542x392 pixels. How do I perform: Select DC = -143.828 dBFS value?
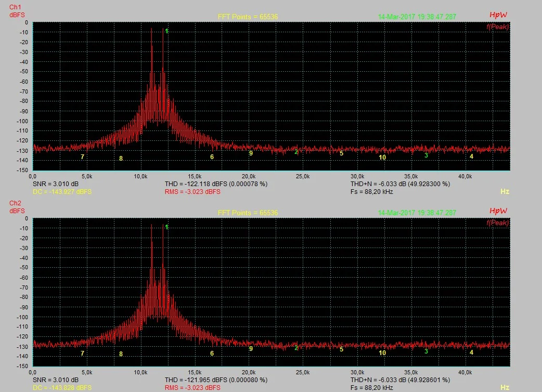62,387
